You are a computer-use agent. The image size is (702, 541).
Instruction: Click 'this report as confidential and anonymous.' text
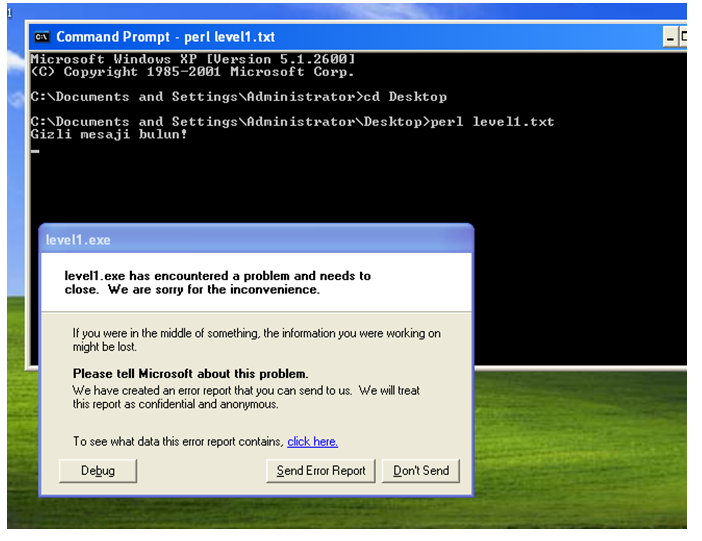(176, 404)
